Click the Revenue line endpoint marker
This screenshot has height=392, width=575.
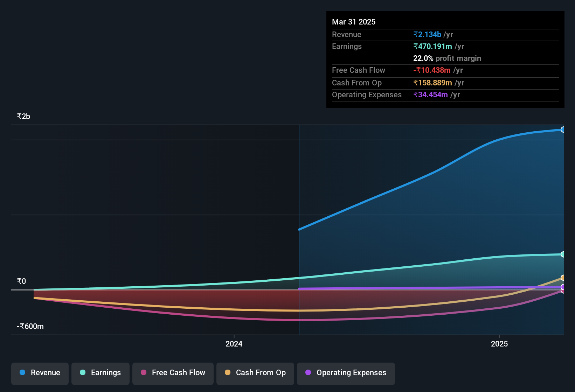tap(563, 129)
